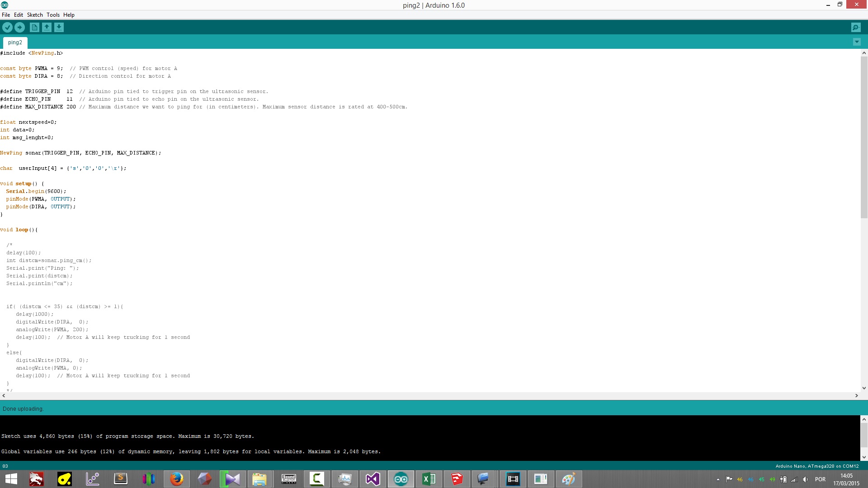Click the console scroll-down arrow
Viewport: 868px width, 488px height.
(864, 457)
